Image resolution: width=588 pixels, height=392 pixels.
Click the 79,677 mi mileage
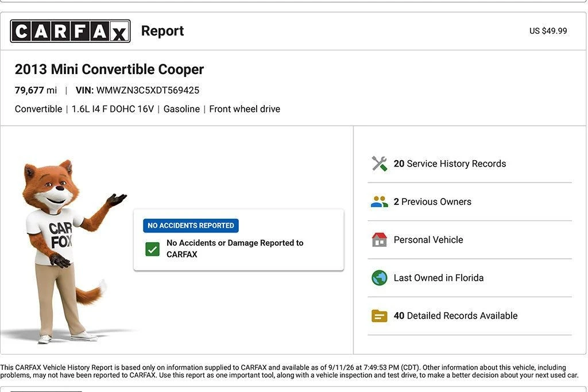36,90
